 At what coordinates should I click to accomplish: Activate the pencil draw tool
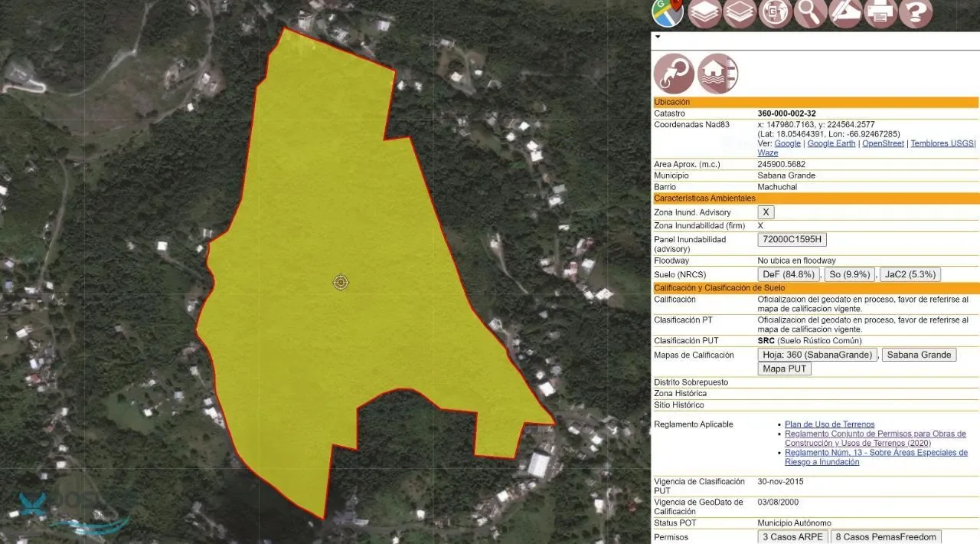[845, 12]
